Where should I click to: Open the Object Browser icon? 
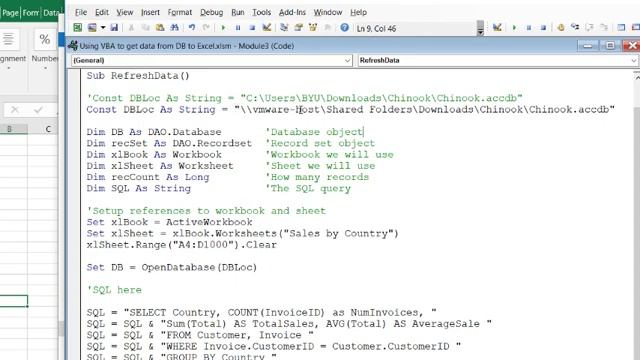[x=313, y=28]
